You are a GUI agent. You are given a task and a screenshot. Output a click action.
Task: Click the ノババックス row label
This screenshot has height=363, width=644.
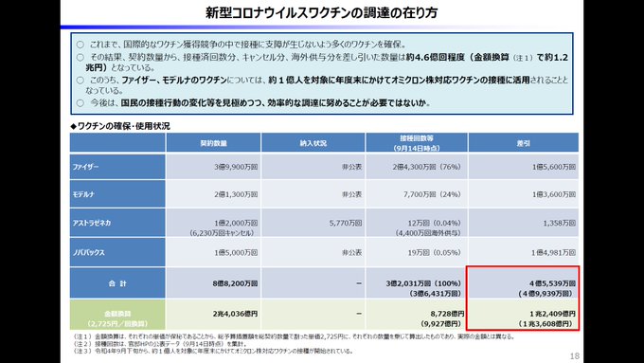(117, 252)
